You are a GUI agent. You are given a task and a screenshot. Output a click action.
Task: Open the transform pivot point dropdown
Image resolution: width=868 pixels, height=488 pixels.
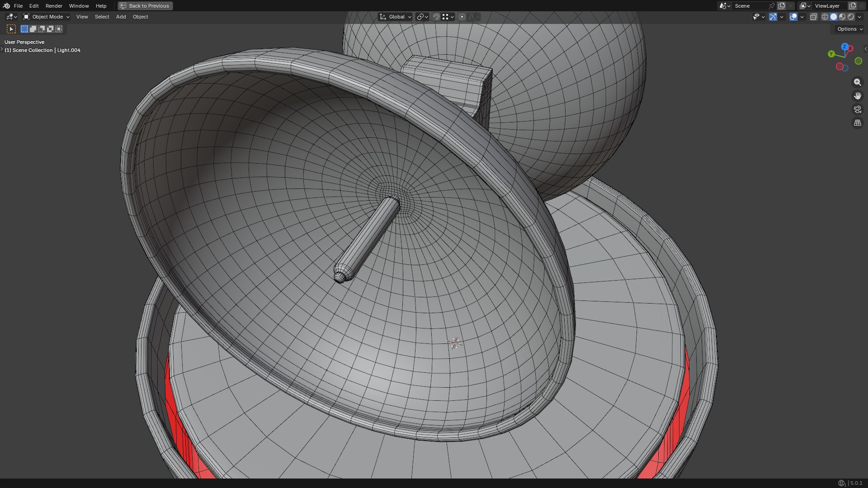tap(422, 17)
